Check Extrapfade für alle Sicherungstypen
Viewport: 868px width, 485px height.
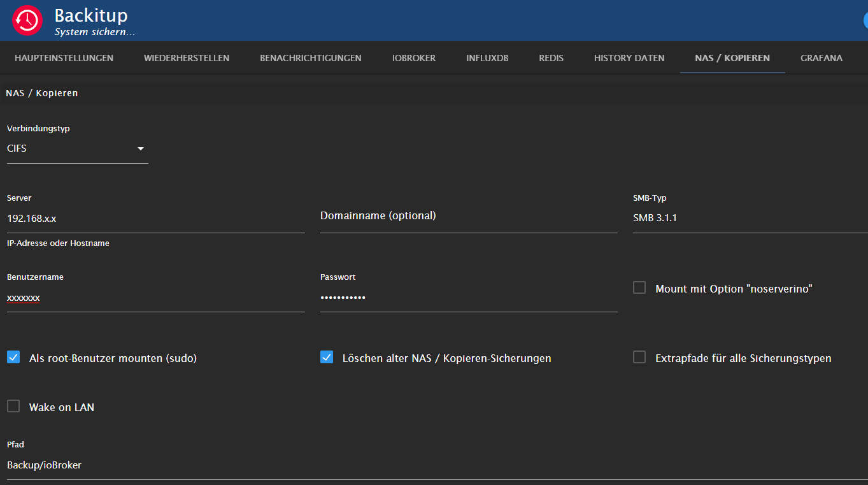coord(639,358)
